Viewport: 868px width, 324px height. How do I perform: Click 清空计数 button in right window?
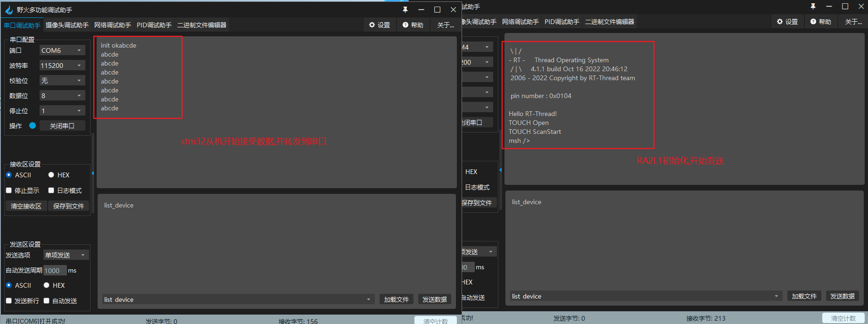pyautogui.click(x=843, y=318)
